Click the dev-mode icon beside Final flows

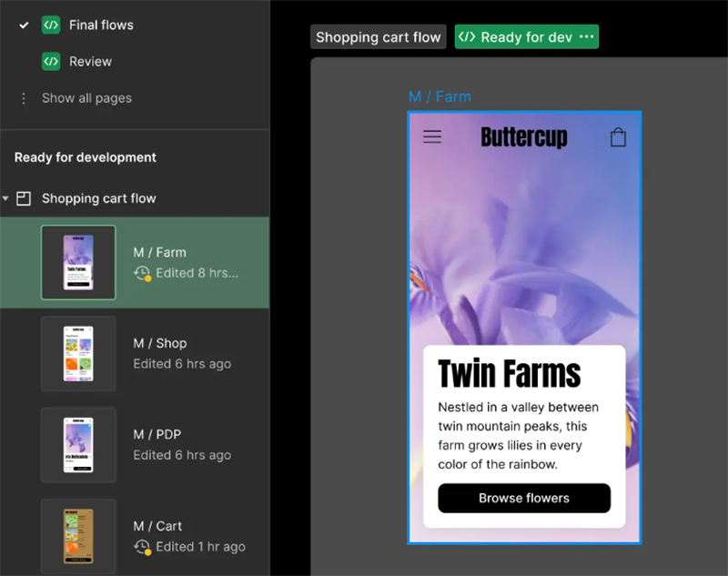click(x=51, y=25)
